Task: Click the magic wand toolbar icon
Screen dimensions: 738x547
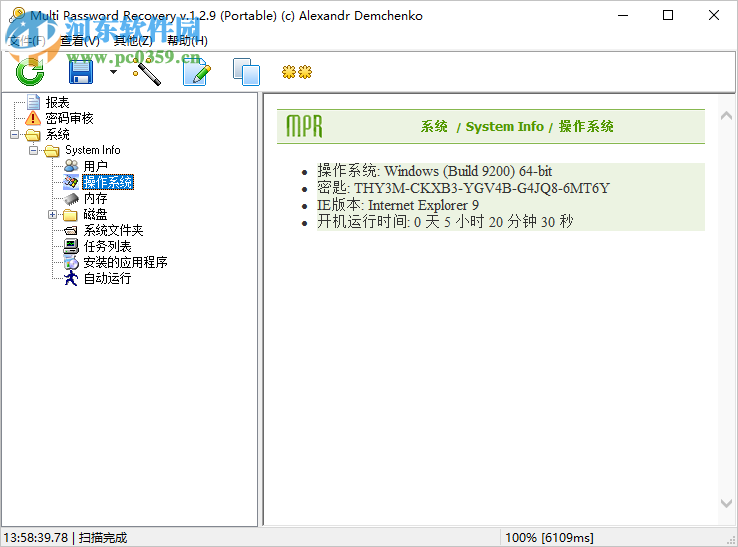Action: point(147,72)
